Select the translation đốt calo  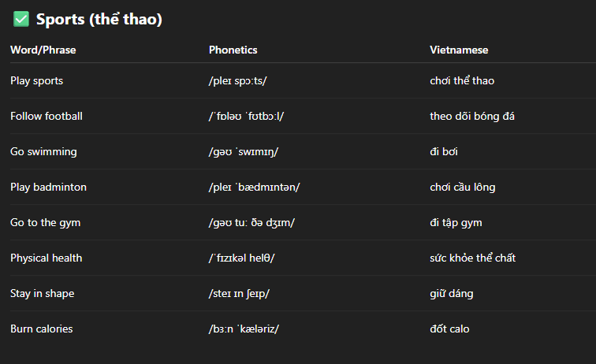click(449, 329)
